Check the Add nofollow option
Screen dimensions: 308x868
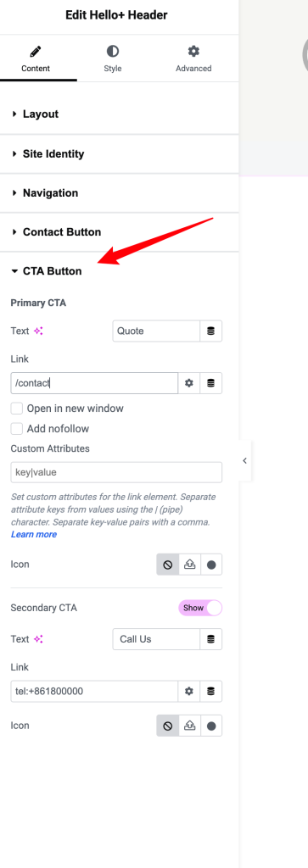17,428
